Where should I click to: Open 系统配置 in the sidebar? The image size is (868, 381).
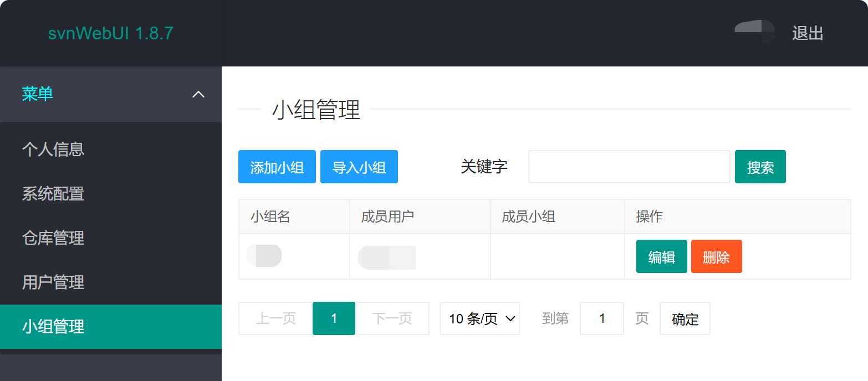[53, 194]
